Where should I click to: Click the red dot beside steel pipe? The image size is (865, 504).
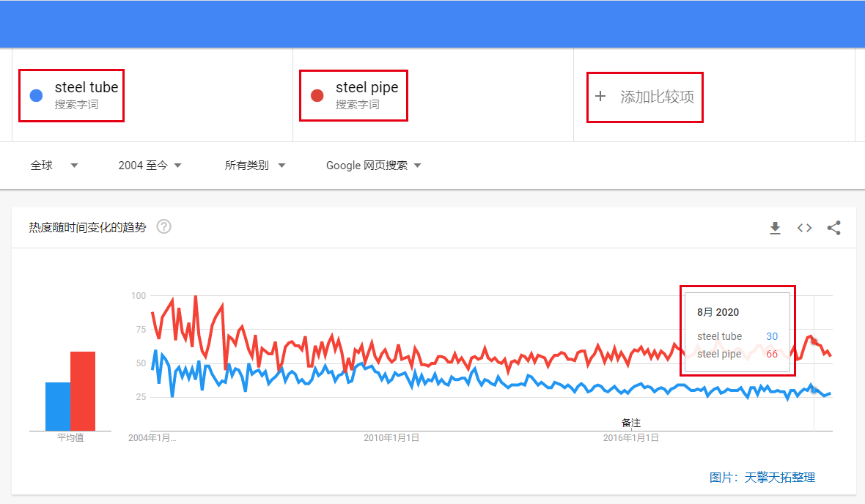pos(317,95)
